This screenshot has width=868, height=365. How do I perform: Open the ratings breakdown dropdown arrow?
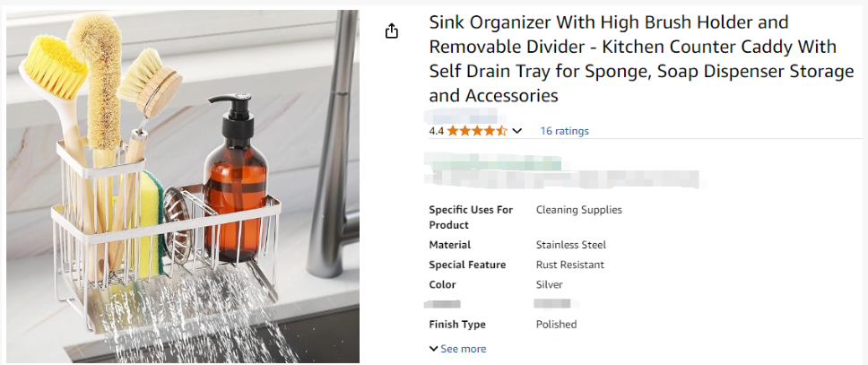(x=516, y=131)
